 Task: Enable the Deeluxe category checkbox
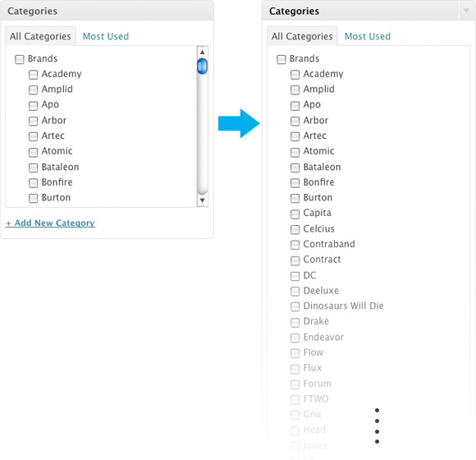click(295, 292)
